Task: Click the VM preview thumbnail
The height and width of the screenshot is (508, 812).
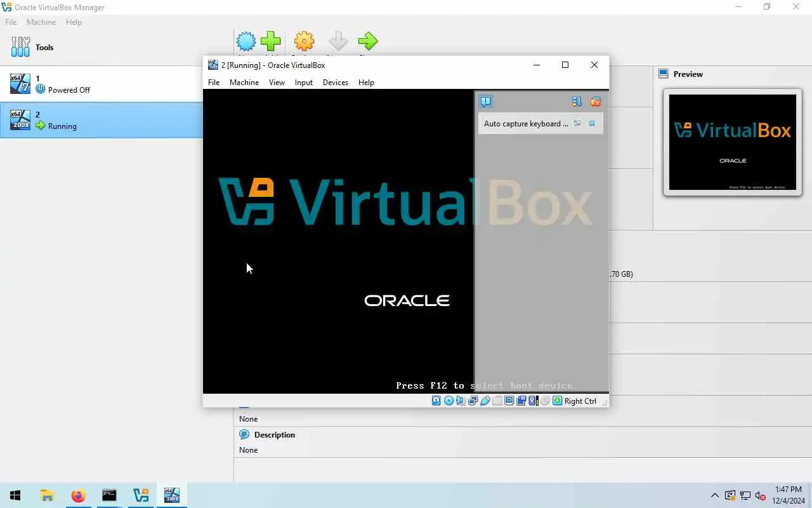Action: [x=733, y=142]
